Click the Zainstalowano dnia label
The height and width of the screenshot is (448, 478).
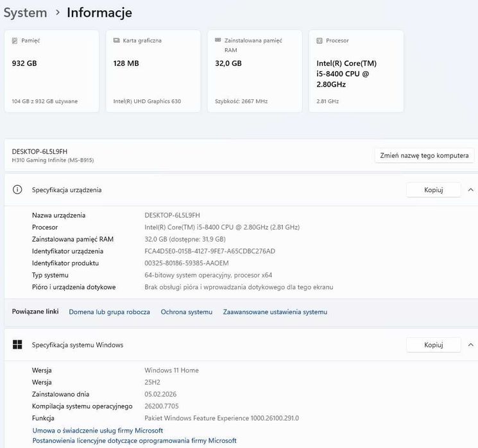(61, 394)
